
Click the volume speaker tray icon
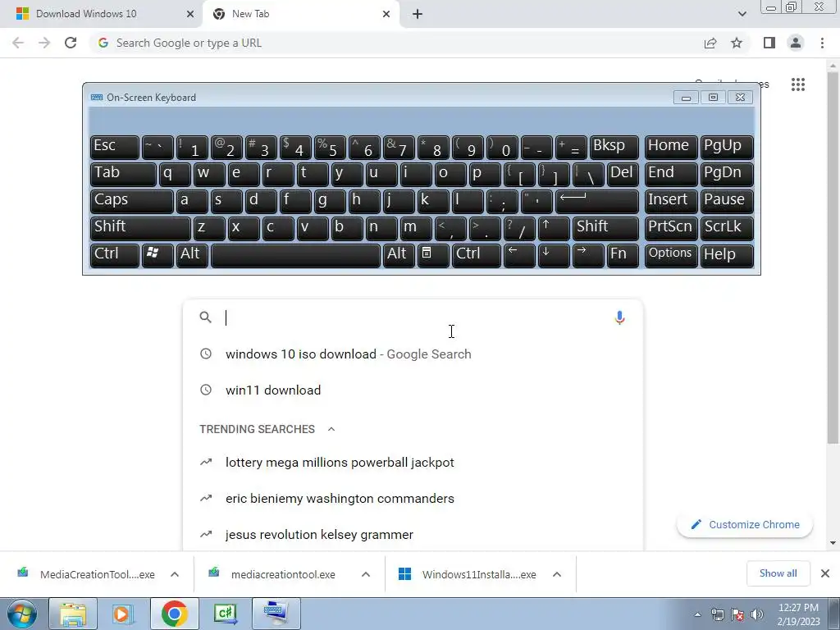click(x=757, y=614)
